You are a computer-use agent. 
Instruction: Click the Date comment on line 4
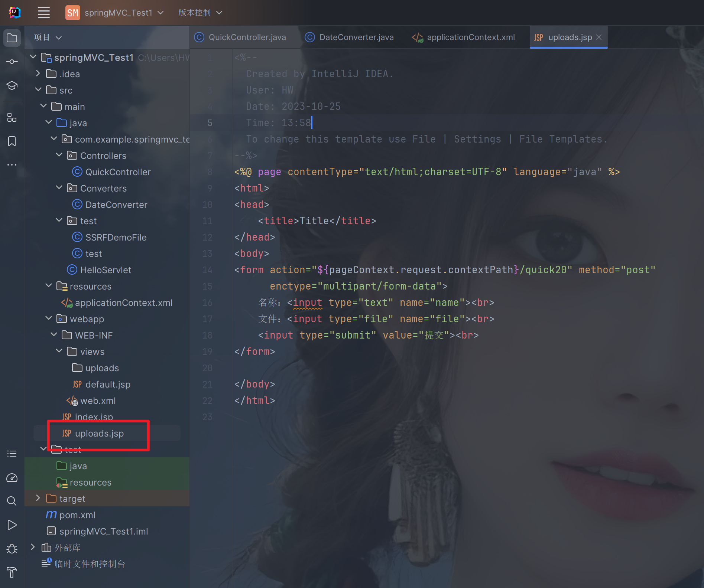293,107
